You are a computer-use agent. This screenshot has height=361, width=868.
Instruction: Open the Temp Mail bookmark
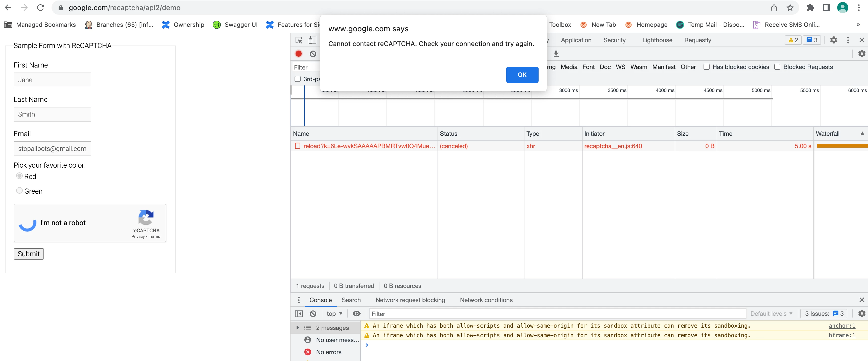pyautogui.click(x=710, y=25)
